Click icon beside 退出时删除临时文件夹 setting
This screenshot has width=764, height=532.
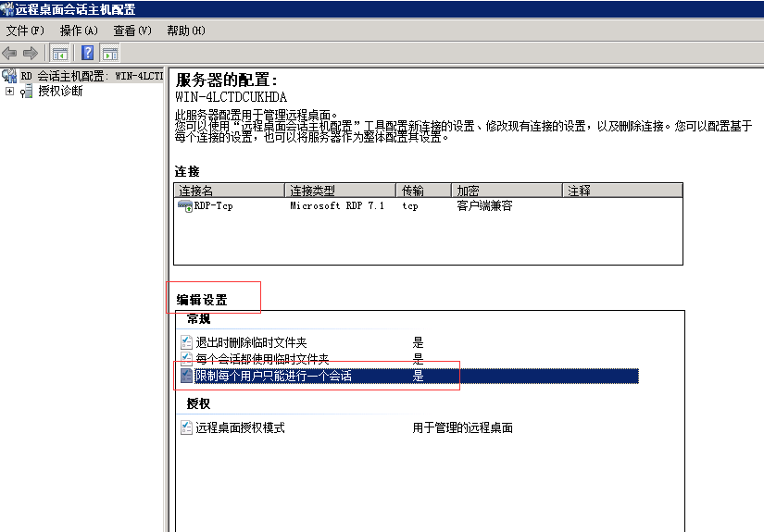coord(186,342)
